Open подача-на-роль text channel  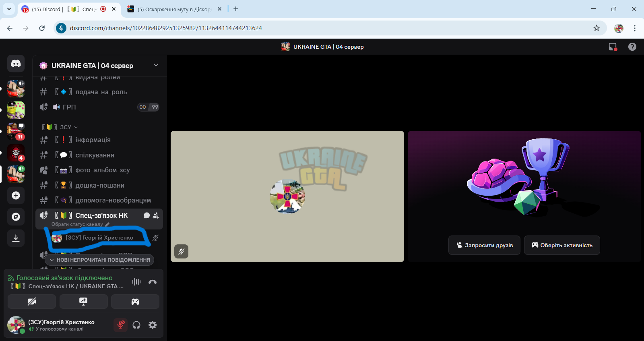(99, 92)
